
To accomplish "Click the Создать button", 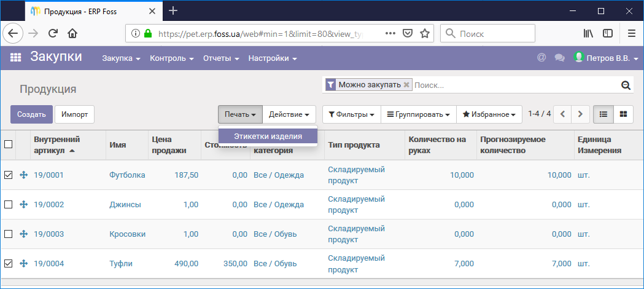I will 32,114.
